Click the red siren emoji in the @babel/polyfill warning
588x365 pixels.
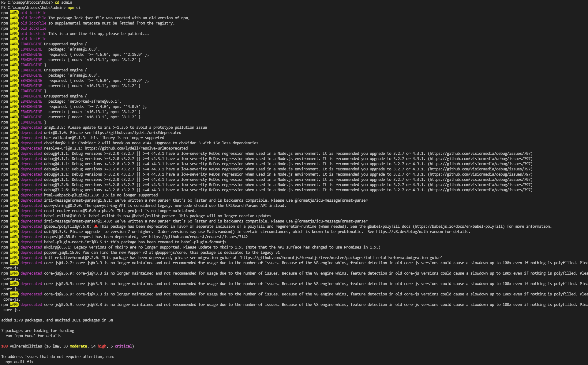(96, 226)
